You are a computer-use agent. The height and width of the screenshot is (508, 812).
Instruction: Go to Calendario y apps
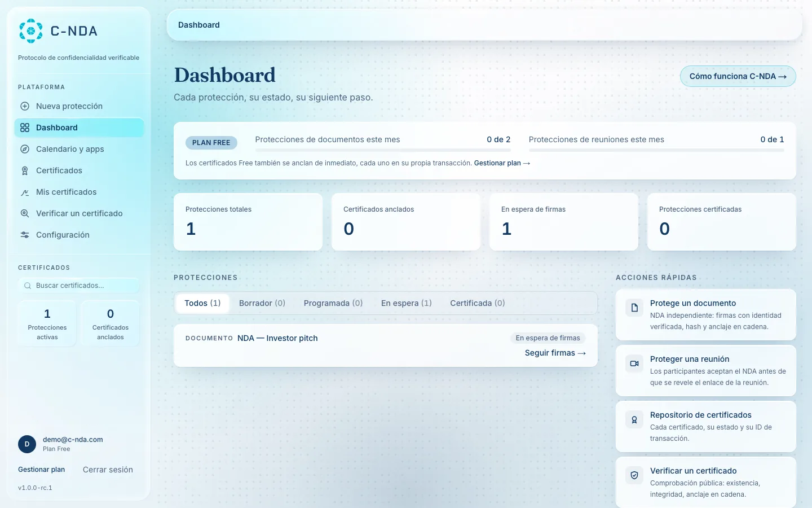[79, 149]
